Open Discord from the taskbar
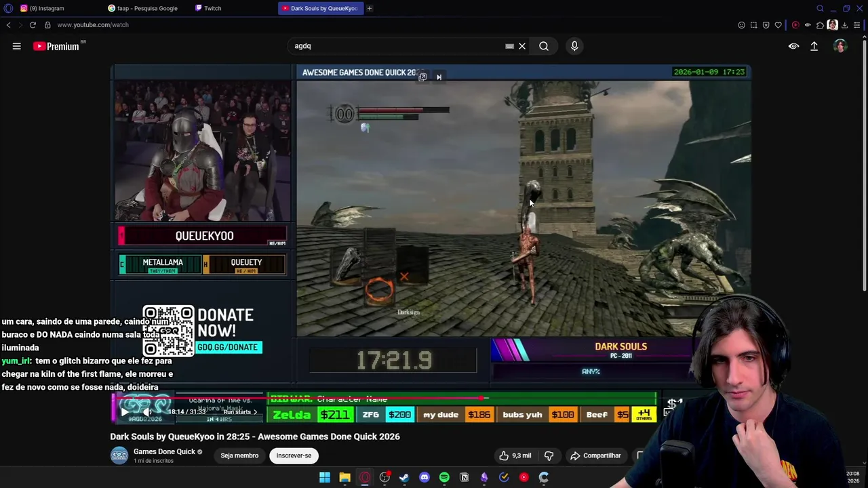 coord(425,478)
